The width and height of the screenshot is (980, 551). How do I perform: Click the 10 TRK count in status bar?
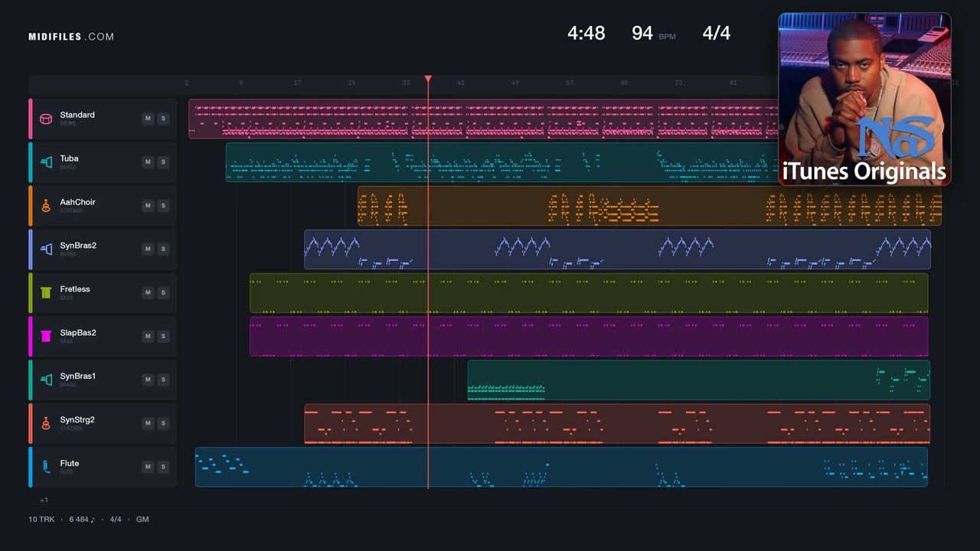(42, 520)
